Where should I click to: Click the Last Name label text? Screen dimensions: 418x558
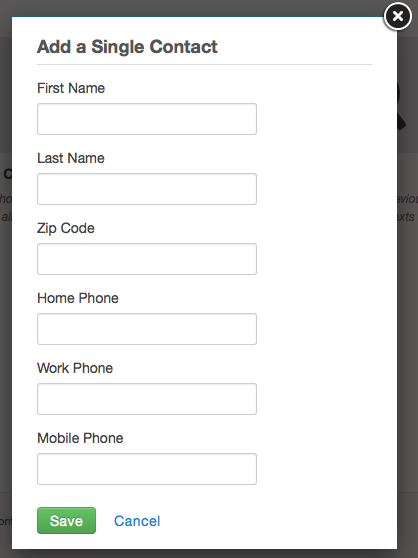[x=71, y=158]
